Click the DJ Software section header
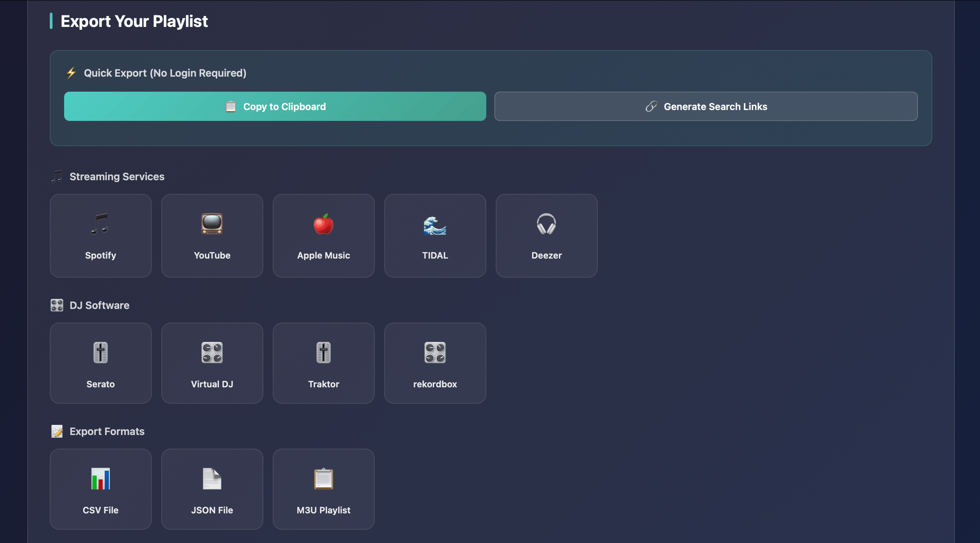The image size is (980, 543). (99, 305)
